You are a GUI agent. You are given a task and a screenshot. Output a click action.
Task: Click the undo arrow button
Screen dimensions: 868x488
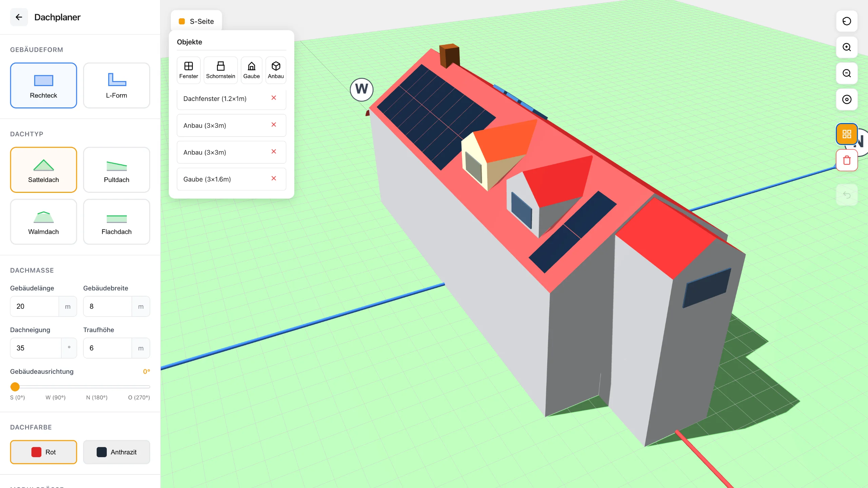(847, 195)
